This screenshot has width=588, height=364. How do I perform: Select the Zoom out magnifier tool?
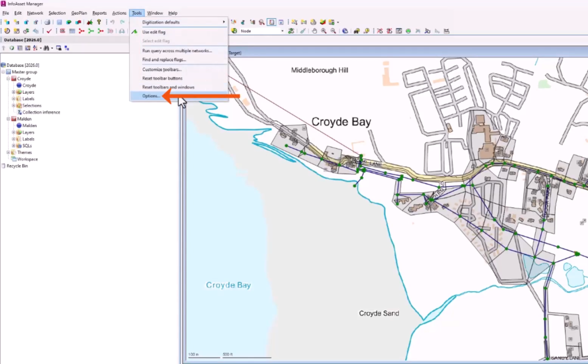point(333,31)
